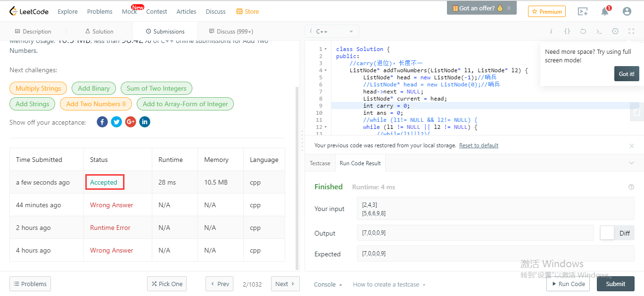Click the Premium button
This screenshot has width=644, height=296.
[547, 11]
